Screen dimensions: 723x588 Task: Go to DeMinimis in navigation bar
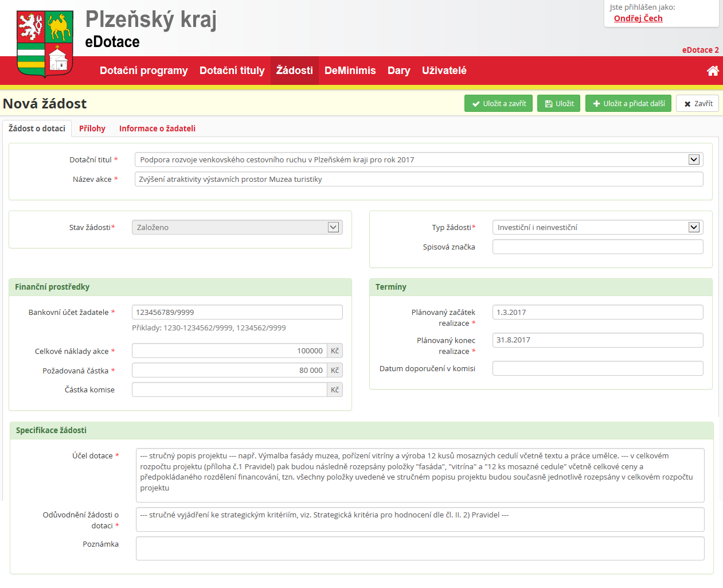tap(350, 71)
